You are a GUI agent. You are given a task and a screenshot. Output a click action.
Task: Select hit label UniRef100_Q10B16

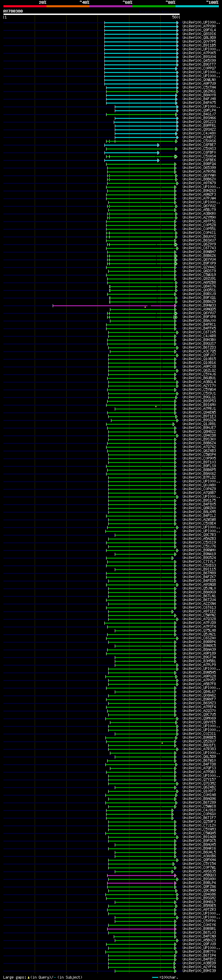pyautogui.click(x=199, y=363)
